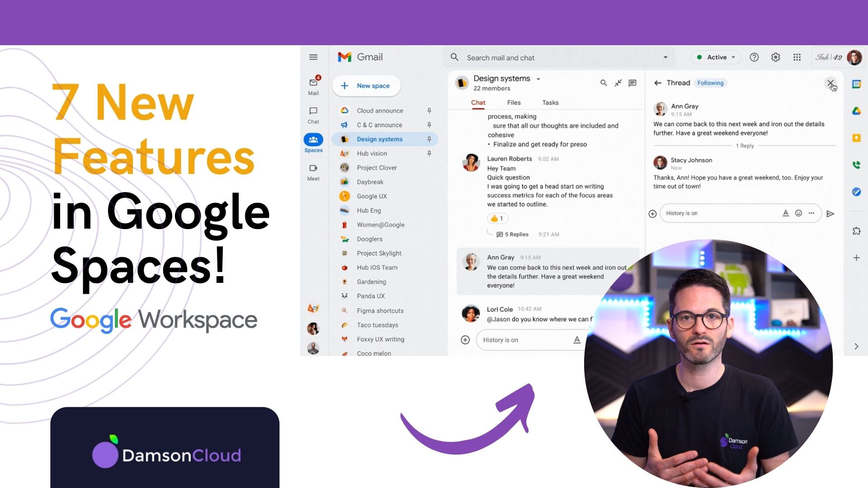
Task: Click the Search mail and chat field
Action: [x=559, y=57]
